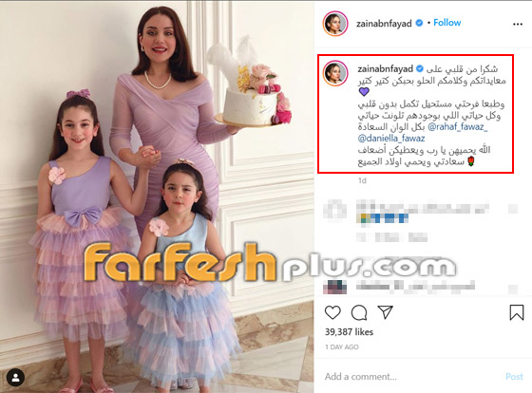This screenshot has height=393, width=532.
Task: Click the 1d caption time label
Action: pyautogui.click(x=362, y=180)
